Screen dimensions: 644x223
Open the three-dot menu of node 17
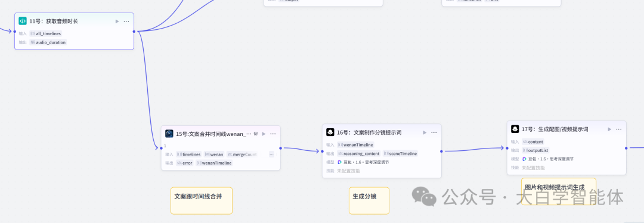[x=618, y=129]
